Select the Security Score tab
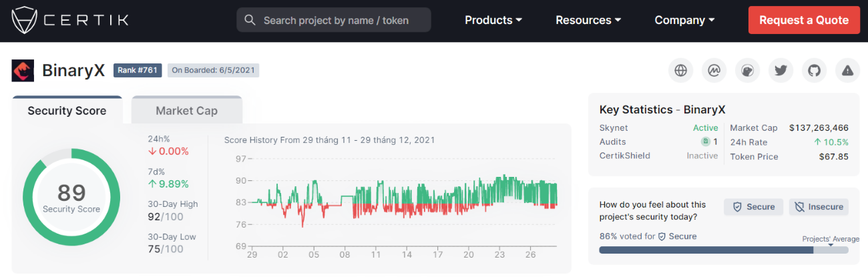Screen dimensions: 868x277 [x=67, y=111]
